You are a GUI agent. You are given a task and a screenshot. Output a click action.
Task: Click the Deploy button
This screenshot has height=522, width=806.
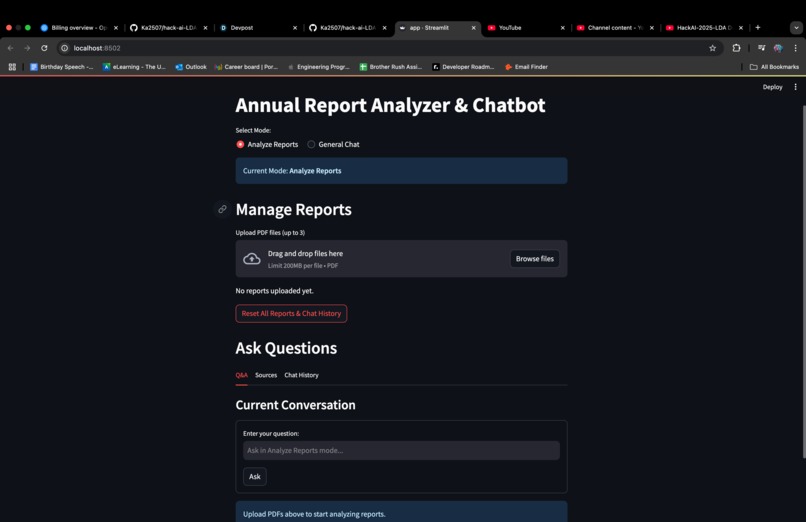772,87
